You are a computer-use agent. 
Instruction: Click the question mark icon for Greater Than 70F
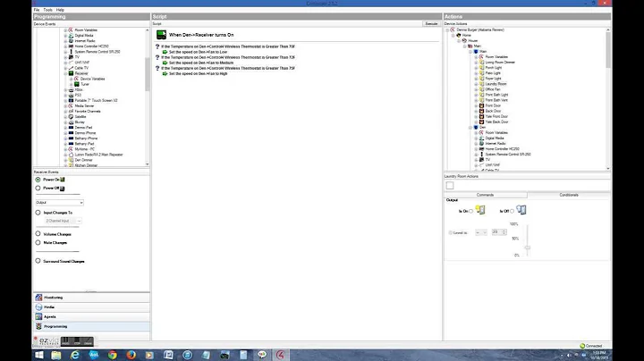(157, 46)
